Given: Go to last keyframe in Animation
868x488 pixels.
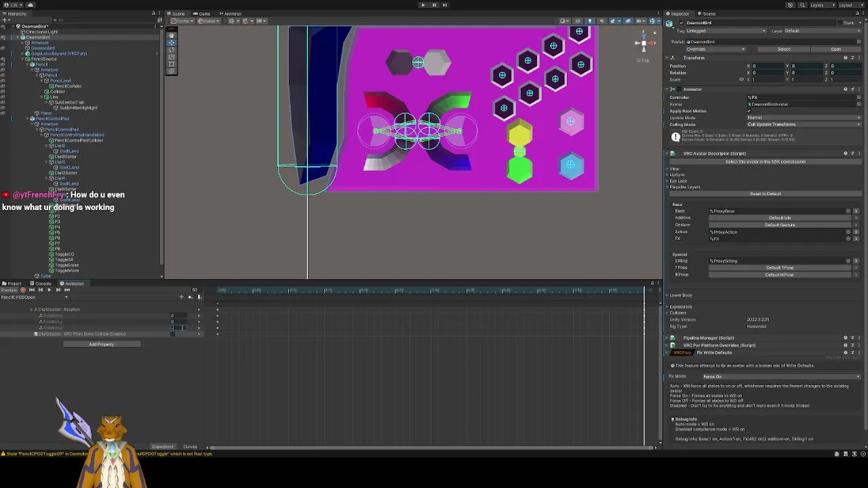Looking at the screenshot, I should [66, 290].
